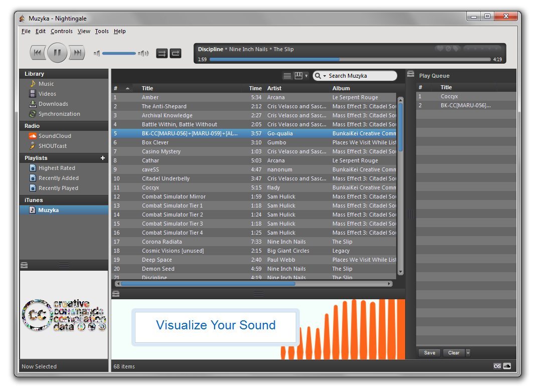The width and height of the screenshot is (538, 392).
Task: Click the max volume speaker icon
Action: [143, 53]
